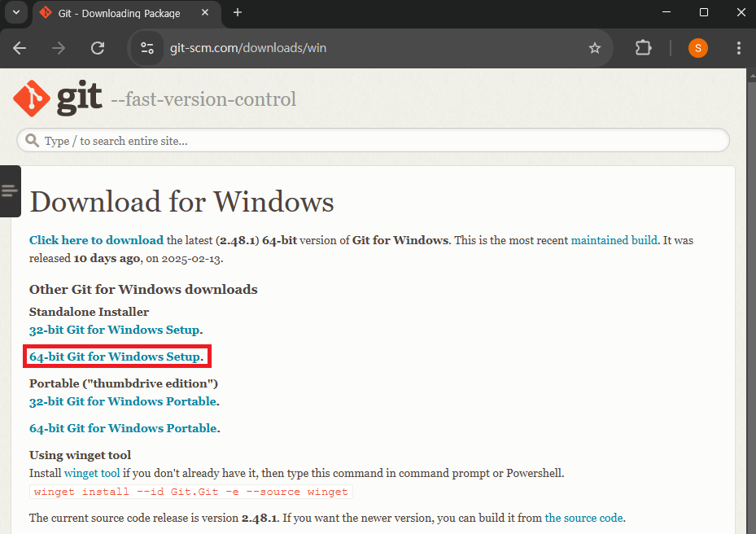Open the Extensions puzzle icon
756x534 pixels.
643,48
